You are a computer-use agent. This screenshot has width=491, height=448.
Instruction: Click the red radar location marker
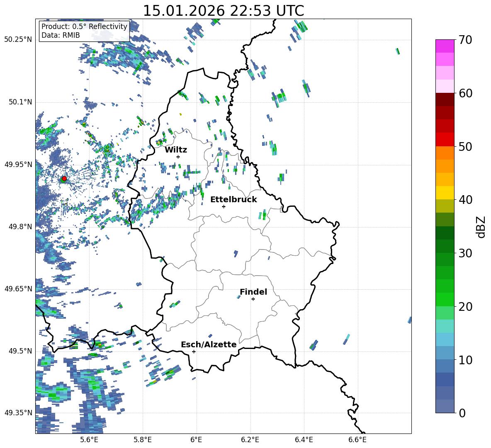64,178
